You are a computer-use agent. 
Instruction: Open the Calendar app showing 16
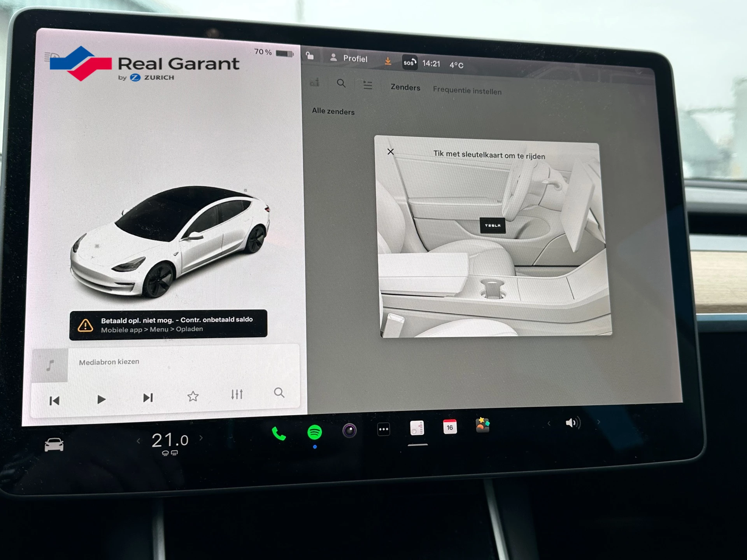[x=450, y=427]
